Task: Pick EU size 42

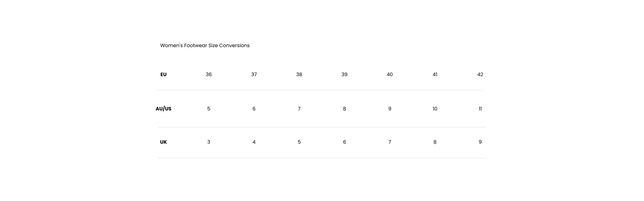Action: (x=480, y=75)
